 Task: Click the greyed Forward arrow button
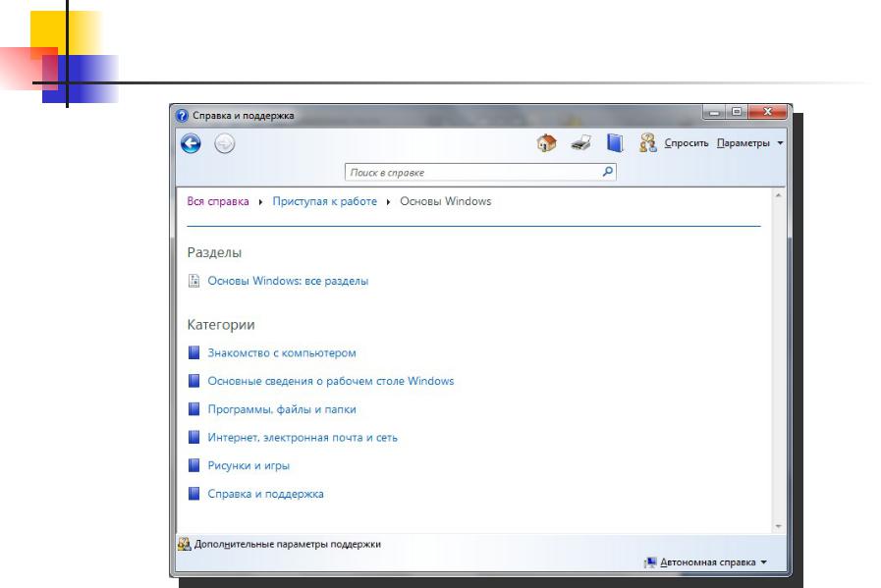[x=225, y=143]
